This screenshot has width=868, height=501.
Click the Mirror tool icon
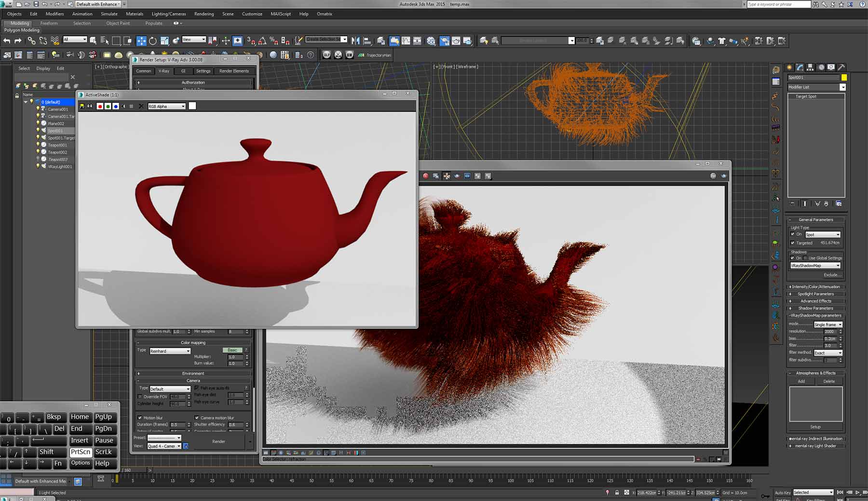[x=355, y=41]
